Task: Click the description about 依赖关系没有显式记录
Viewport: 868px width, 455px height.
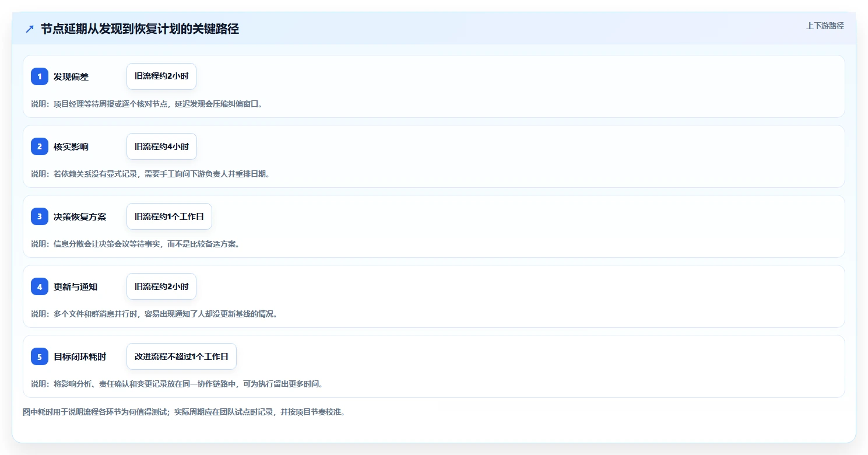Action: (150, 174)
